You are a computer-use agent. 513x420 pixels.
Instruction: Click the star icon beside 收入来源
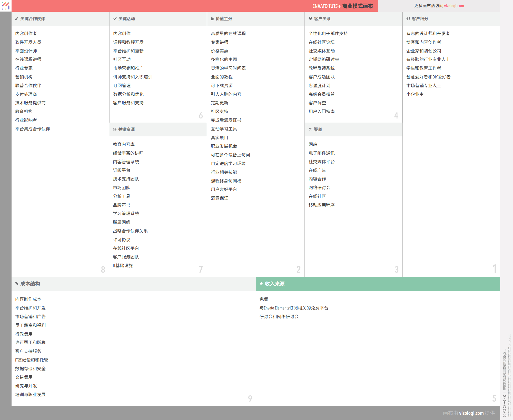pos(261,284)
